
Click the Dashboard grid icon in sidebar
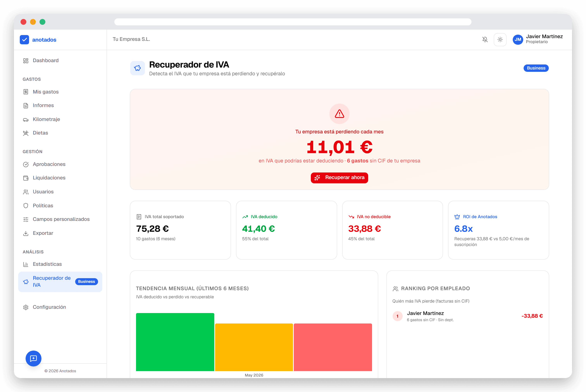point(26,61)
